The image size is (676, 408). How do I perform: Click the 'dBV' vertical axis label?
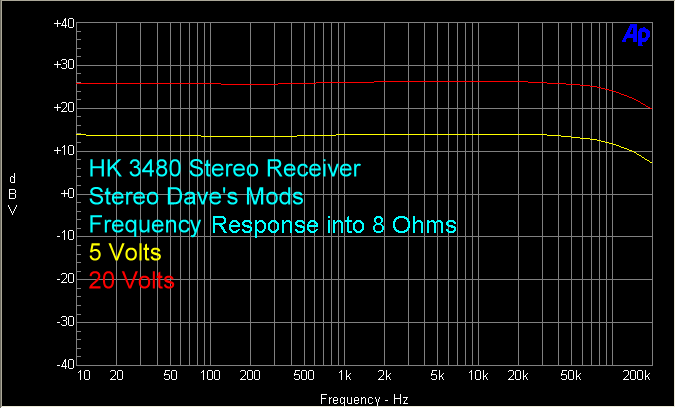click(13, 195)
